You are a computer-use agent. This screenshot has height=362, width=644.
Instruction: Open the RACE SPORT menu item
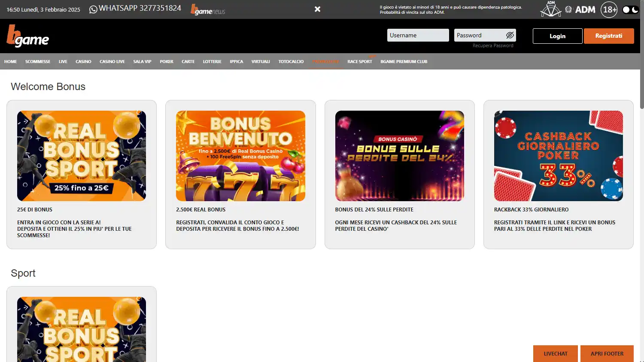tap(359, 61)
